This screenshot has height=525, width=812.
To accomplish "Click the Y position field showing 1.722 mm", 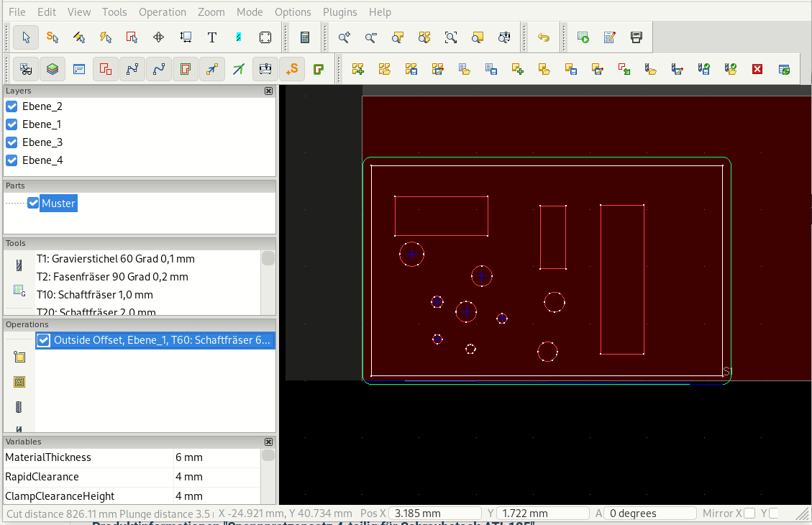I will pos(543,513).
